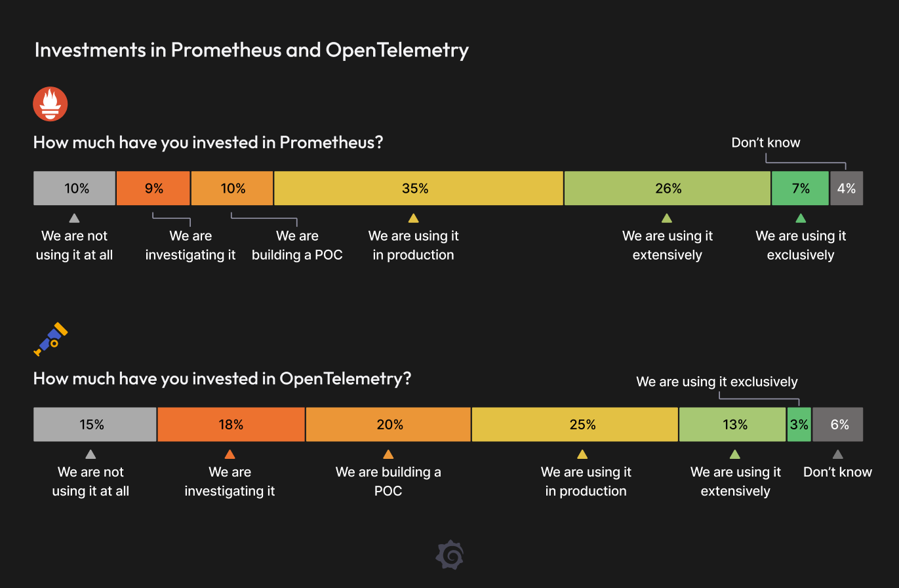The image size is (899, 588).
Task: Click the Prometheus 9% orange segment
Action: click(153, 189)
